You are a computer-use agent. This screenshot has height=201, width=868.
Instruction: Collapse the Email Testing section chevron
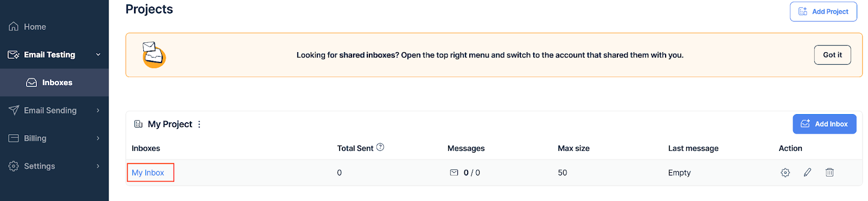(x=98, y=55)
